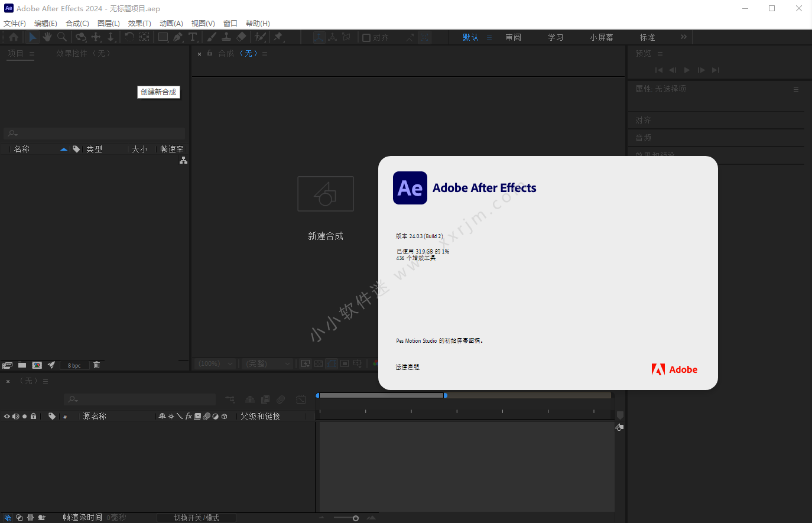Switch to the 效果控件 tab
This screenshot has width=812, height=523.
(83, 53)
